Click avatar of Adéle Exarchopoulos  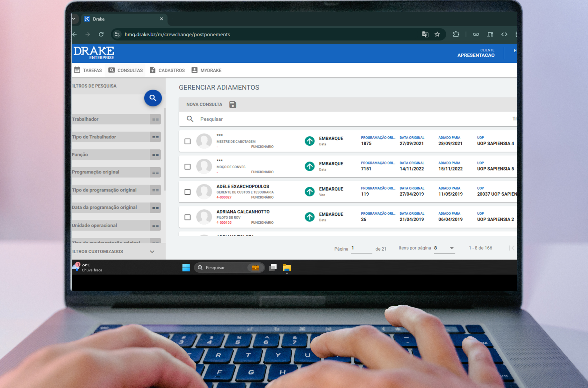tap(204, 192)
